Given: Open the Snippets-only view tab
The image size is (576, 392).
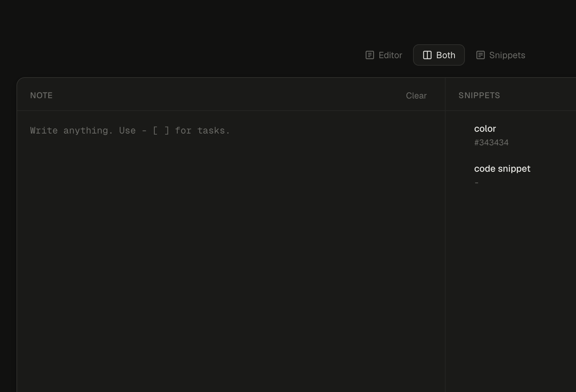Looking at the screenshot, I should [x=500, y=55].
